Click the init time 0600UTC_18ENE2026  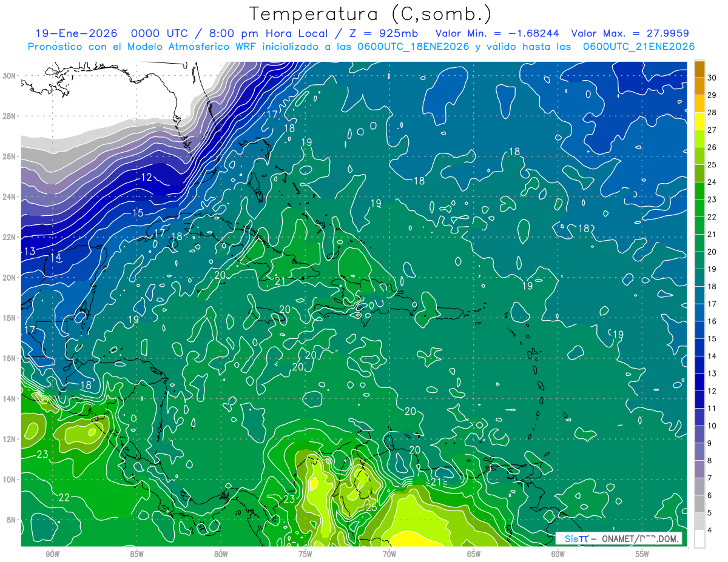[414, 47]
